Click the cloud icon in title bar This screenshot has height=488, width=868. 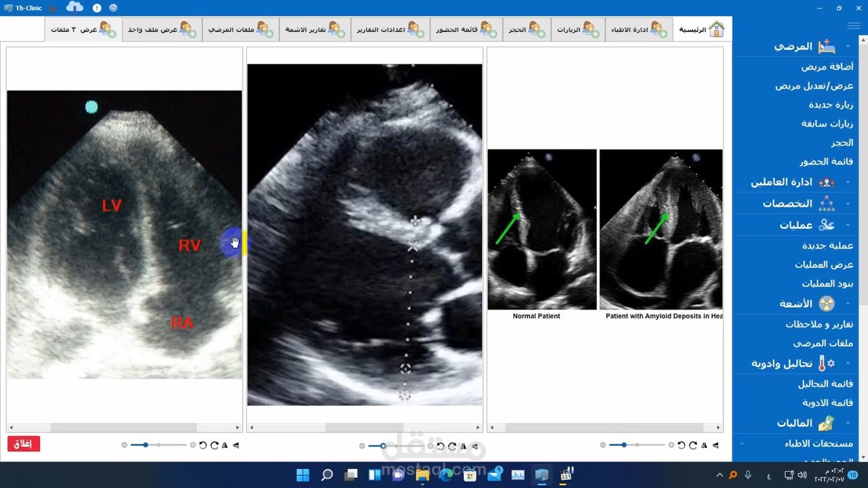[75, 7]
